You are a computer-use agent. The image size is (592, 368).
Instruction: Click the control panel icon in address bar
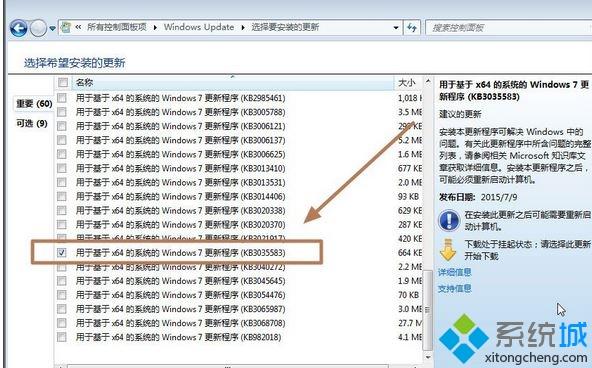click(66, 27)
